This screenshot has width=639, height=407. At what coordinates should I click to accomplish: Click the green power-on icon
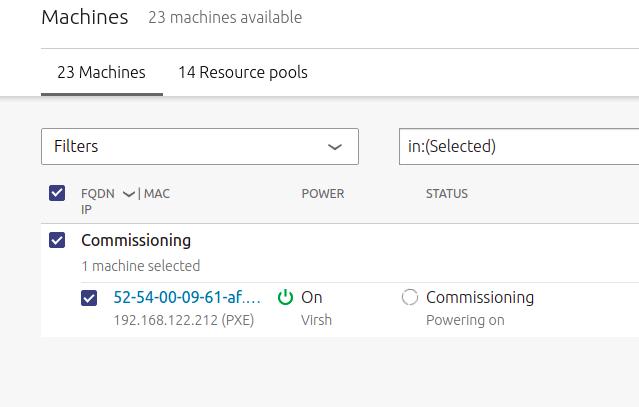pos(285,297)
